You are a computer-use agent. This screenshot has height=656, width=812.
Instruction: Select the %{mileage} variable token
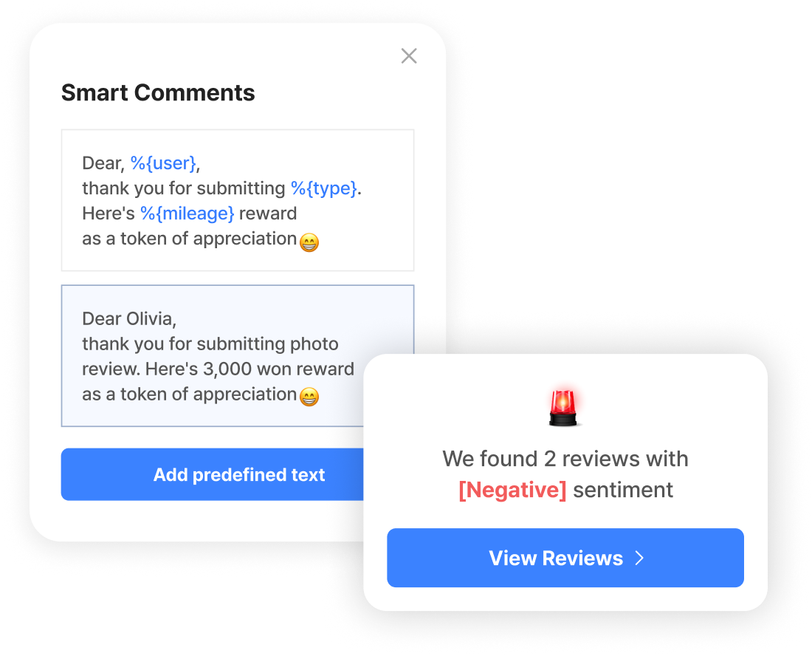(x=186, y=213)
